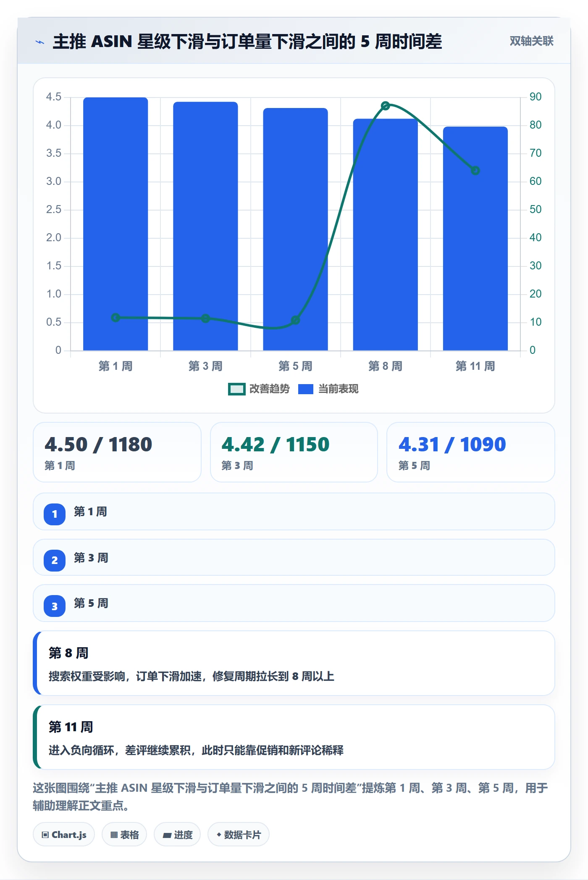Image resolution: width=588 pixels, height=880 pixels.
Task: Select the 第 1 周 blue bar
Action: (115, 224)
